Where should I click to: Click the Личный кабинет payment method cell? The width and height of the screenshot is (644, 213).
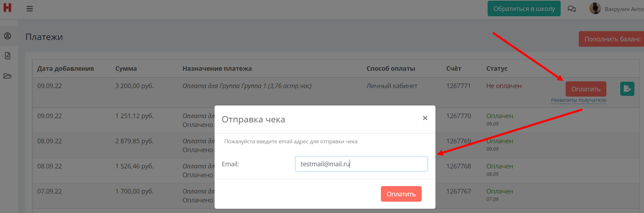pos(392,86)
